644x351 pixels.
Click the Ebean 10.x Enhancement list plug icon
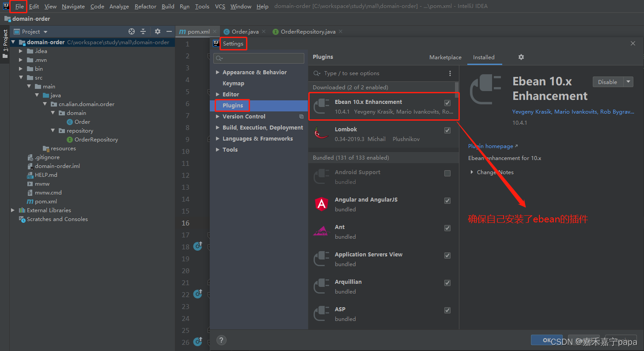(321, 107)
